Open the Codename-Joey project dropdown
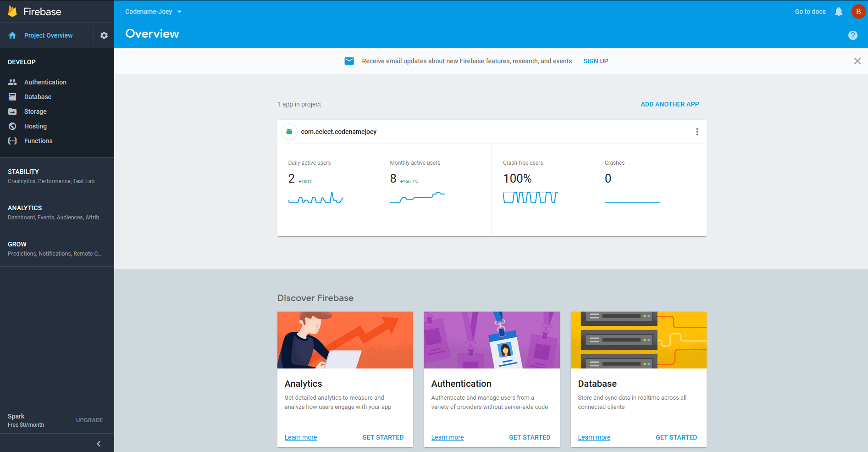The image size is (868, 452). 153,11
